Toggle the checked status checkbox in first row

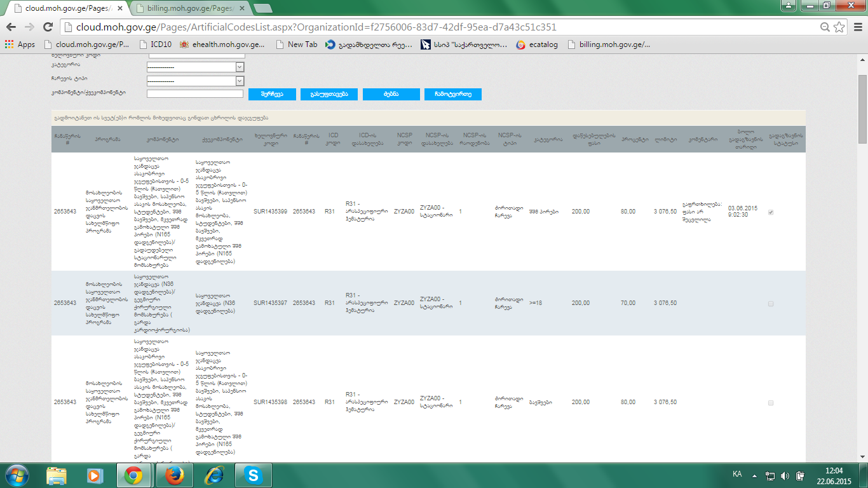(771, 213)
